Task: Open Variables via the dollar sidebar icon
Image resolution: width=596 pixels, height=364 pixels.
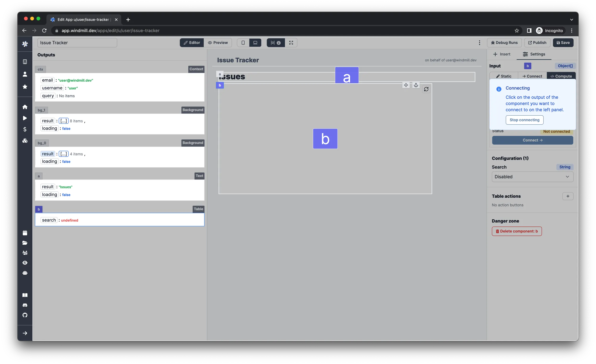Action: point(25,129)
